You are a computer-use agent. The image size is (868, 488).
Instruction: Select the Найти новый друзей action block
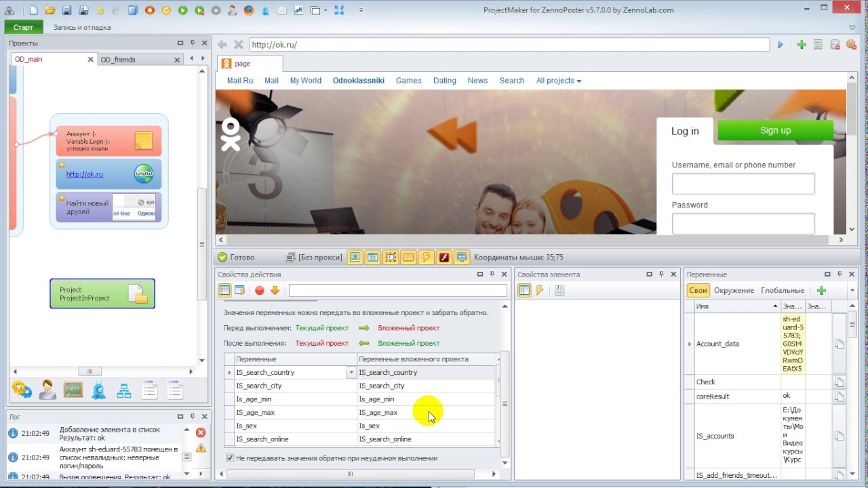click(108, 207)
